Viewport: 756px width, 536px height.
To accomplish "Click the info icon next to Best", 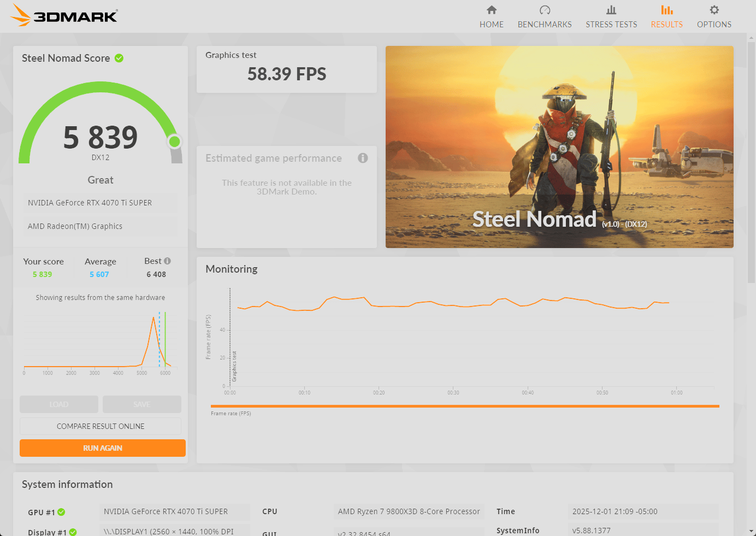I will (x=168, y=261).
